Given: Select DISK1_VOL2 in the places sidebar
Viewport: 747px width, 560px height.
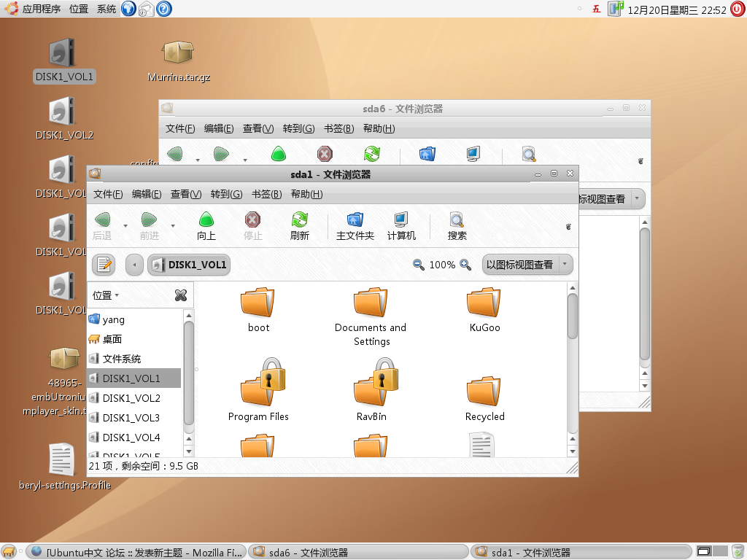Looking at the screenshot, I should coord(134,397).
